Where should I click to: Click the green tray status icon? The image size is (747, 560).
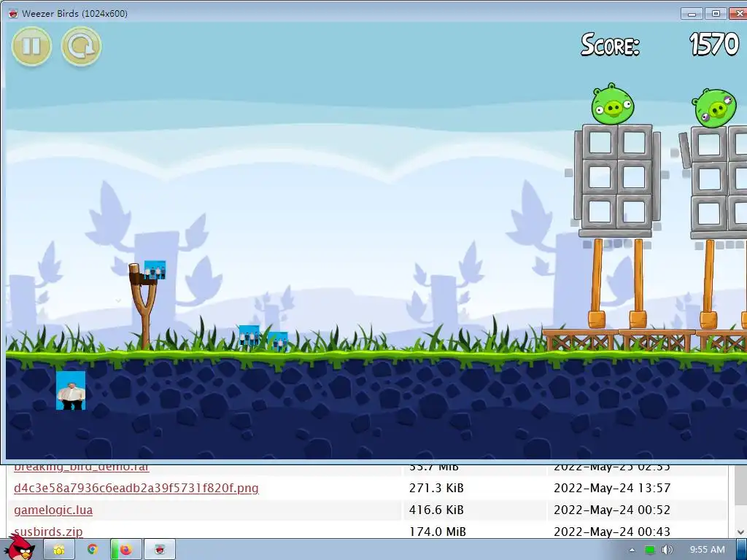(x=650, y=550)
